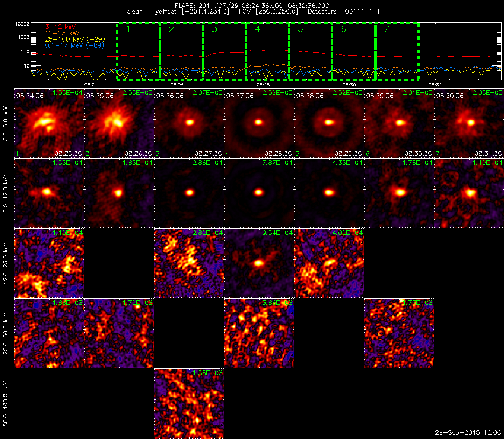This screenshot has height=439, width=504.
Task: Select interval number 1 in the light curve
Action: click(139, 51)
